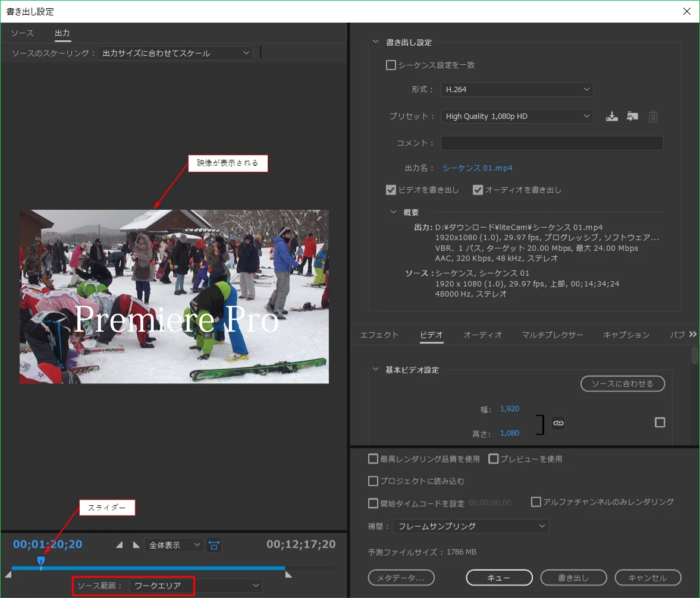700x598 pixels.
Task: Enable プレビューを使用 checkbox
Action: (x=493, y=459)
